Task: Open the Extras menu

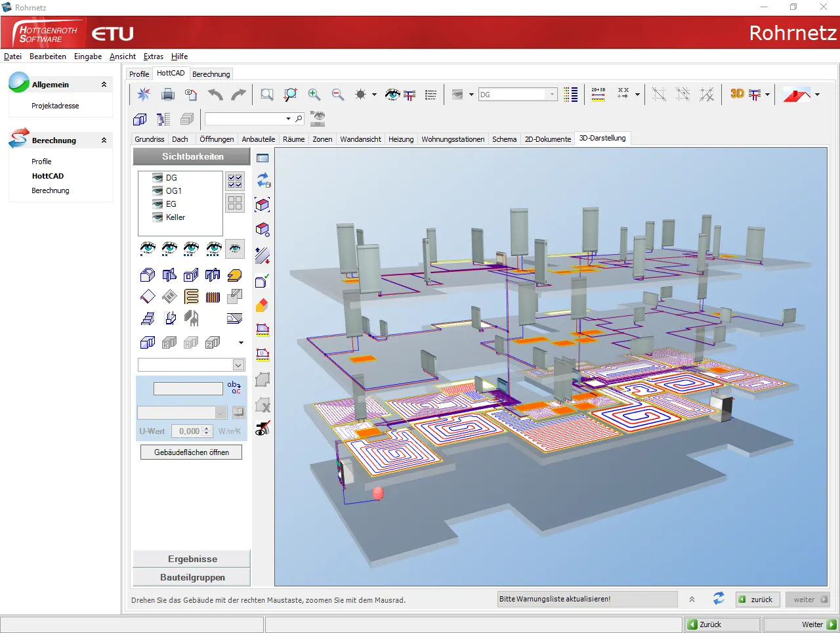Action: (x=154, y=56)
